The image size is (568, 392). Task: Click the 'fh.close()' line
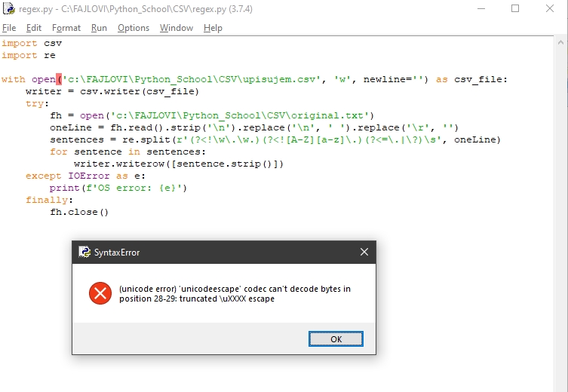[79, 212]
